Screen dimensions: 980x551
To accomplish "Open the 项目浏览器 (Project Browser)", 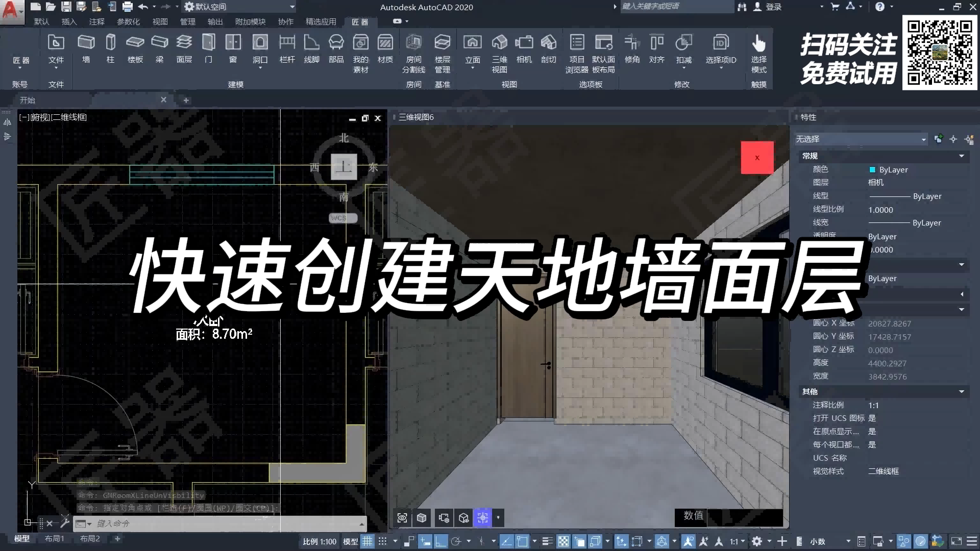I will (577, 48).
